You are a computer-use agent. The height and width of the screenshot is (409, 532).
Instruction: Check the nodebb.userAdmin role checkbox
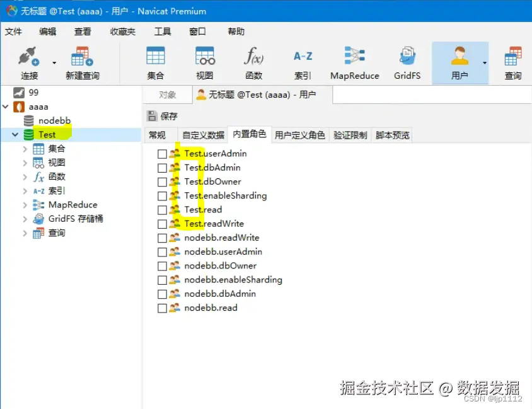(162, 252)
